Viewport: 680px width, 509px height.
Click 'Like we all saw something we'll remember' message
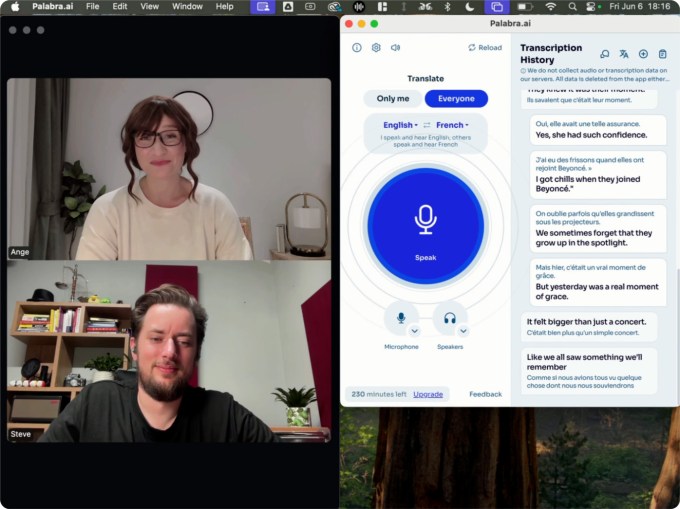pos(589,371)
